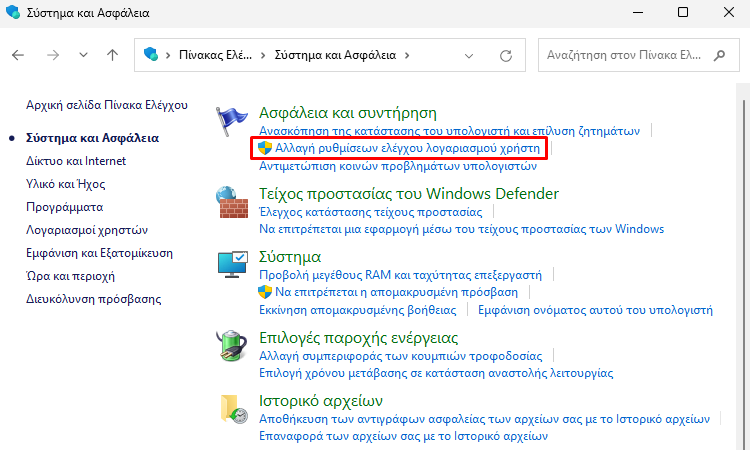750x450 pixels.
Task: Click the Control Panel icon in address bar
Action: tap(151, 54)
